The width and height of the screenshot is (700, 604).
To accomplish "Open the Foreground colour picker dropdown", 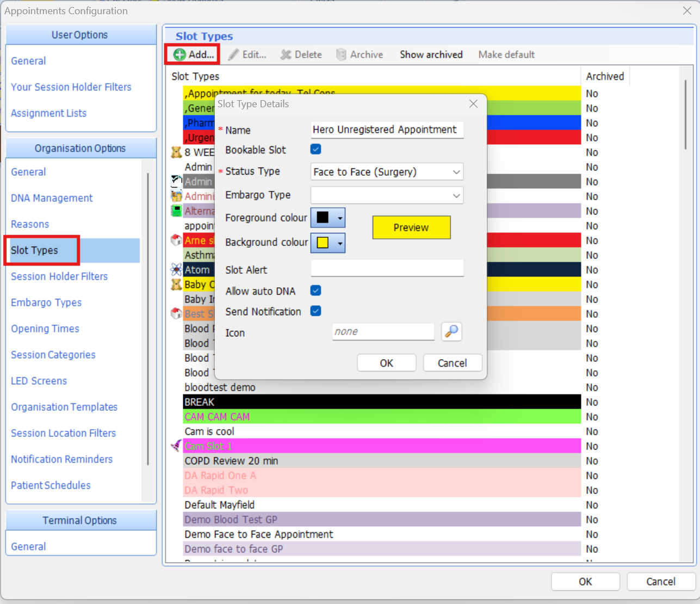I will pos(340,218).
